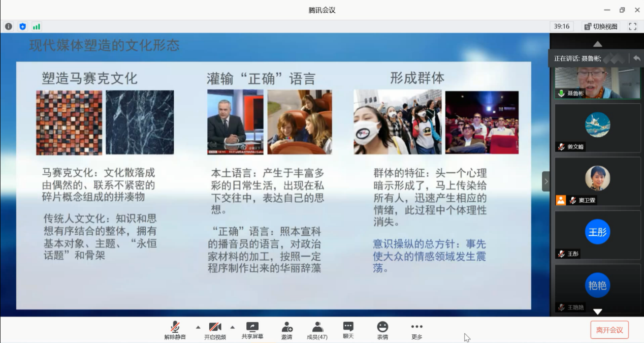Check the green network signal icon
Image resolution: width=644 pixels, height=343 pixels.
point(37,26)
